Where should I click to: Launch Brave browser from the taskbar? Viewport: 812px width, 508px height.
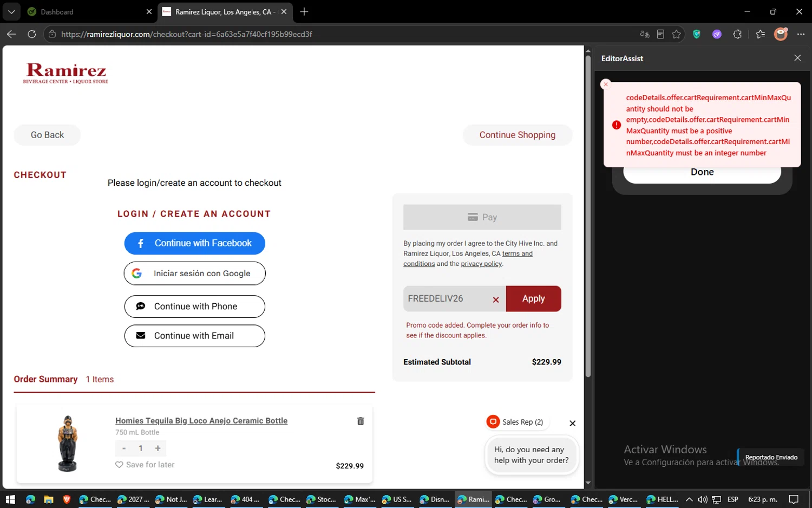click(67, 499)
